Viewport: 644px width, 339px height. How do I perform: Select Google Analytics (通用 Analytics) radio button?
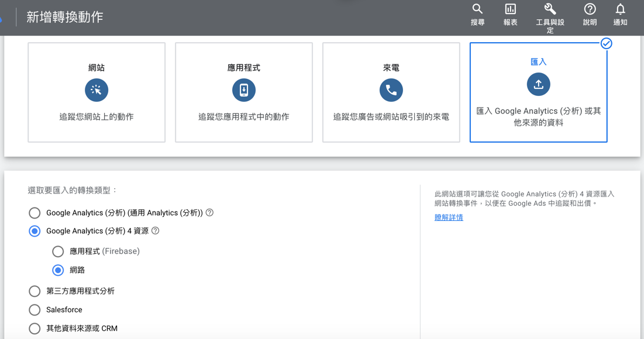(35, 213)
